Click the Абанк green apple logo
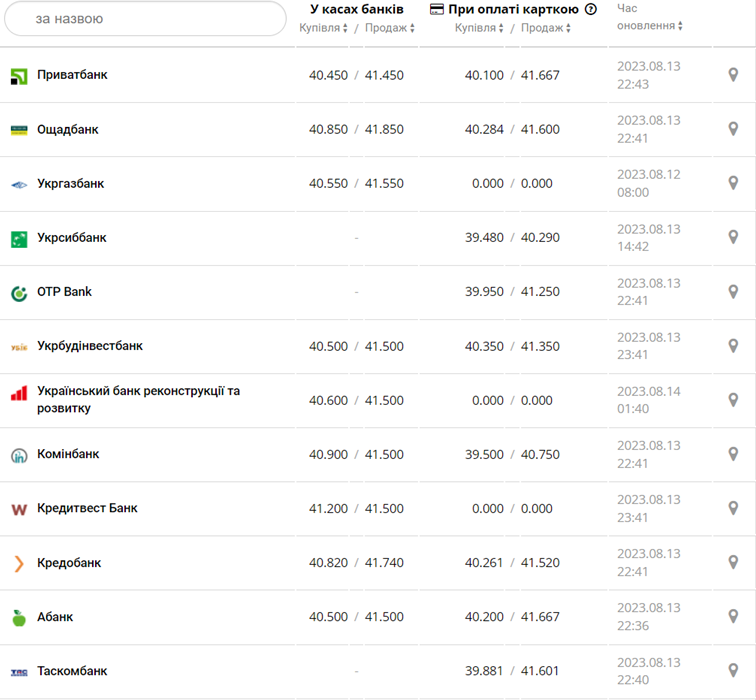 18,617
